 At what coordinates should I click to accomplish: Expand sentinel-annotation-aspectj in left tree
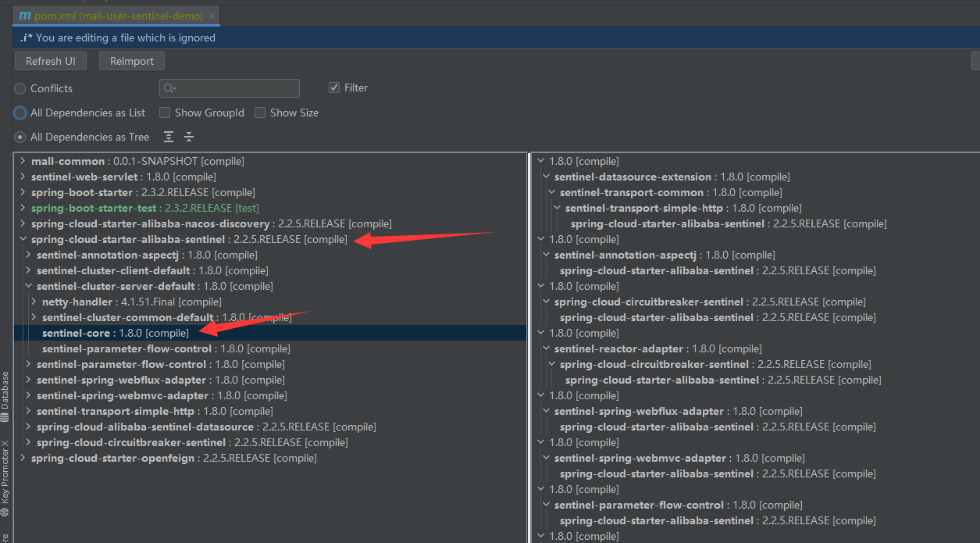pos(28,255)
